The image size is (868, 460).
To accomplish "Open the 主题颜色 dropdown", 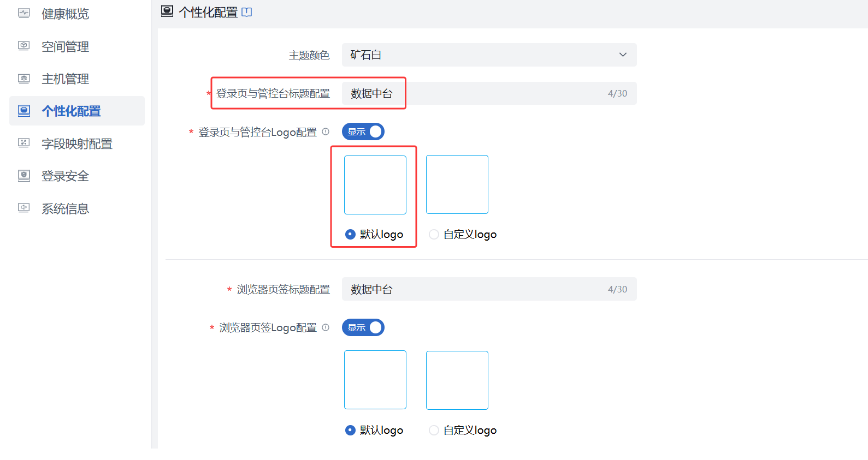I will pyautogui.click(x=489, y=55).
